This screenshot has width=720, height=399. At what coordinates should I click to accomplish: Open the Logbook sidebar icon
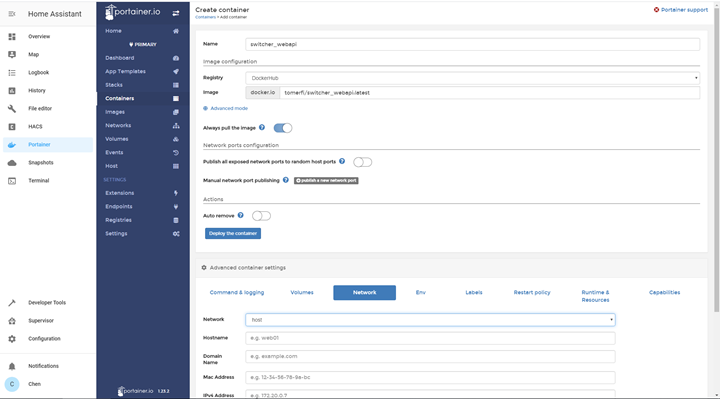pos(12,73)
